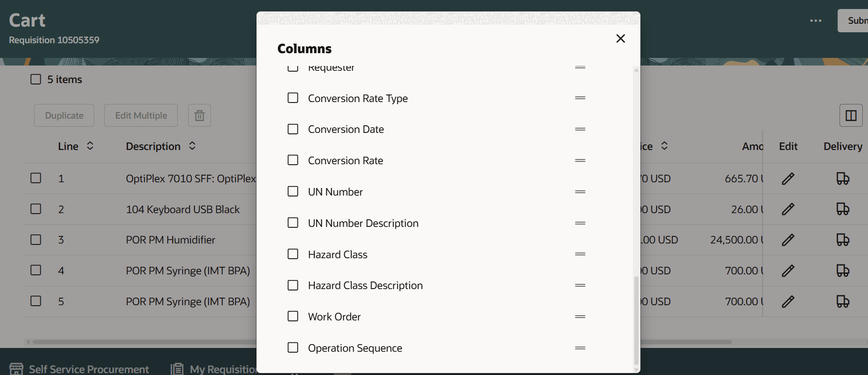Screen dimensions: 868x375
Task: Click the Duplicate button
Action: (x=64, y=115)
